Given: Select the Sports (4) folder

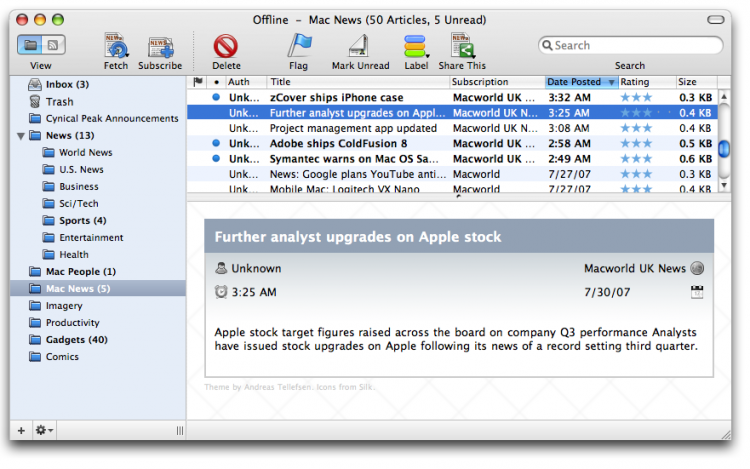Looking at the screenshot, I should click(98, 220).
